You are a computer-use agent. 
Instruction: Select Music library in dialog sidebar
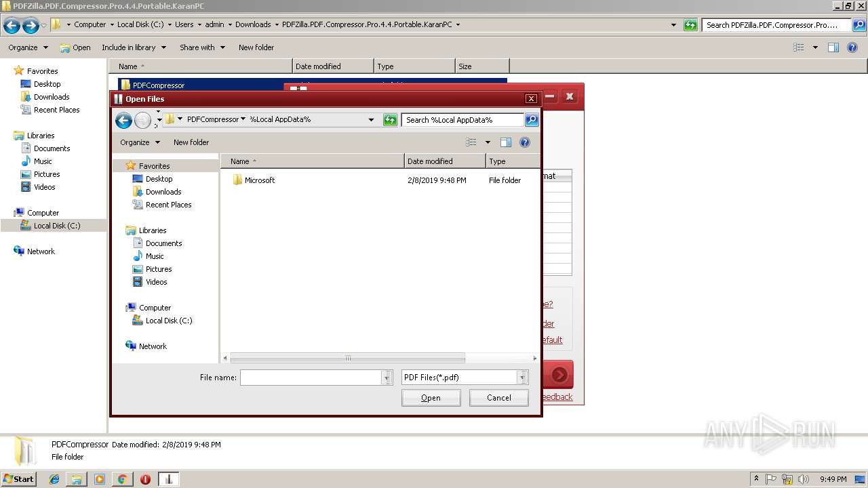[155, 256]
